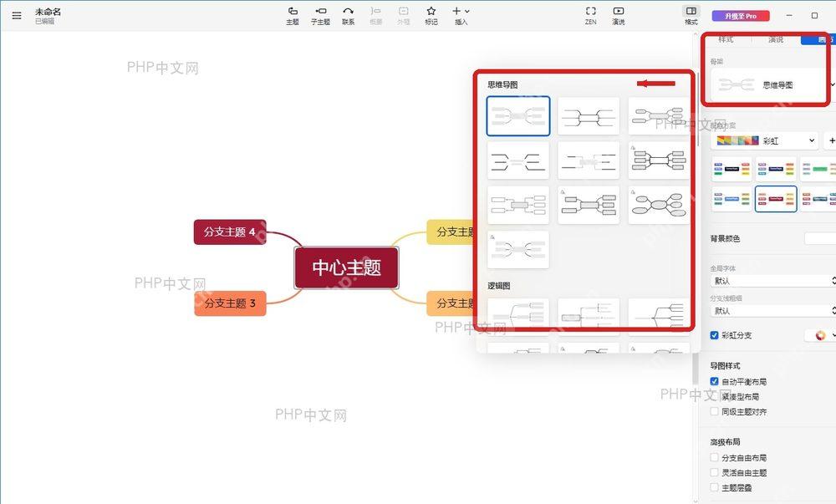This screenshot has height=504, width=836.
Task: Click the 未命名 document title
Action: (x=48, y=12)
